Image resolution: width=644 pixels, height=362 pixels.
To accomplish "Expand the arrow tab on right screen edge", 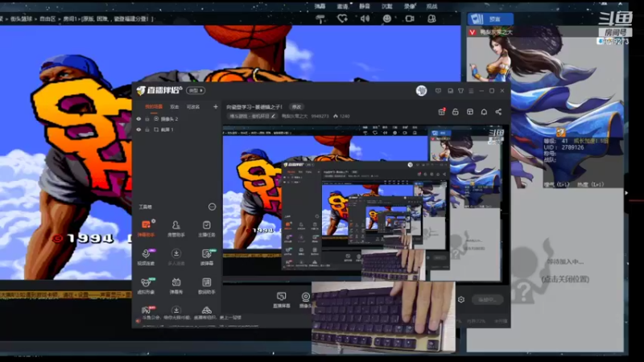I will 626,192.
